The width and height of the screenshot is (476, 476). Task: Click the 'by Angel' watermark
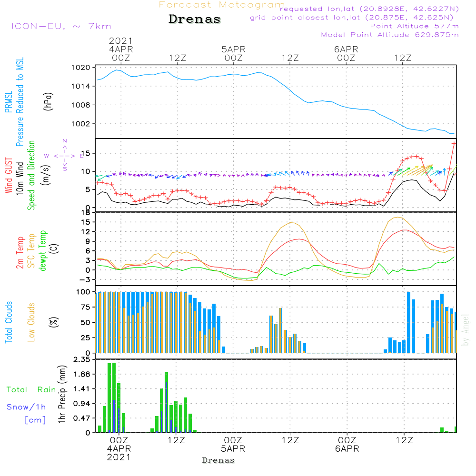[x=466, y=329]
